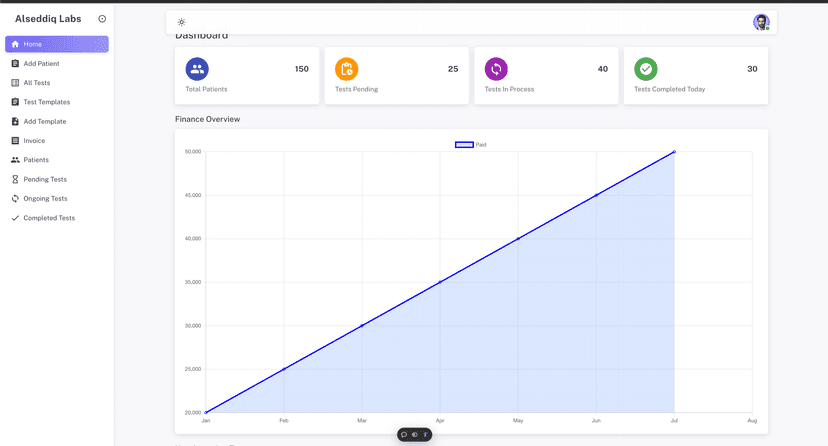The width and height of the screenshot is (828, 446).
Task: Click the Add Template document icon
Action: [15, 121]
